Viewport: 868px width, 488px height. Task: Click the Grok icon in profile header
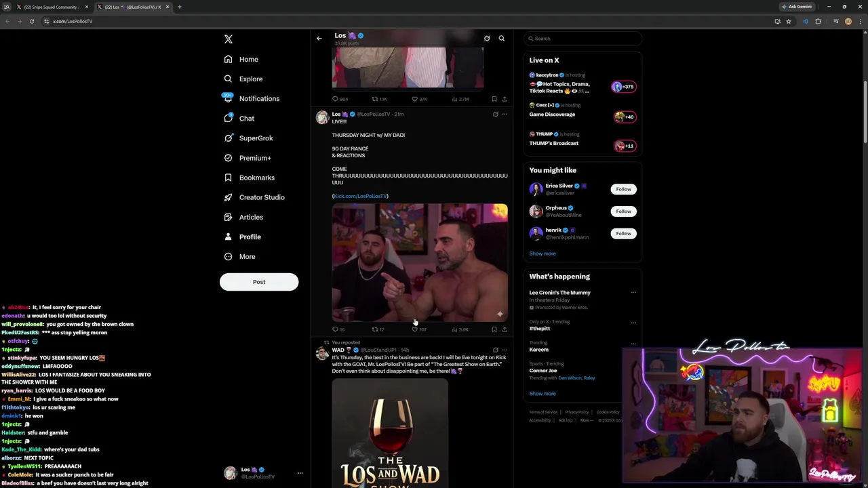487,39
